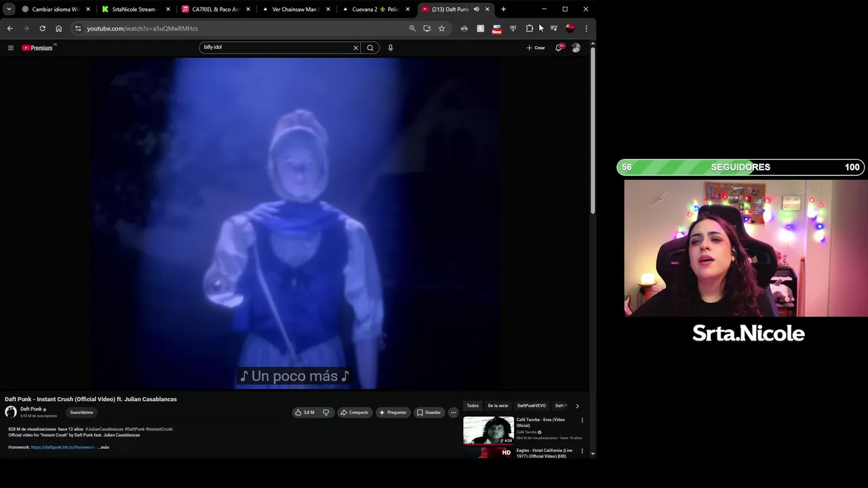Open the daftpunk.lnk.to Homework link
This screenshot has width=868, height=488.
[62, 447]
